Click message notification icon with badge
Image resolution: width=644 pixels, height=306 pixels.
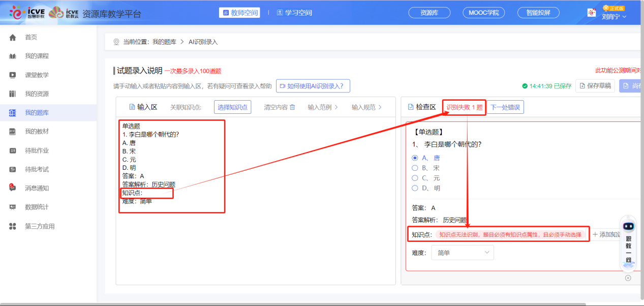[x=13, y=188]
